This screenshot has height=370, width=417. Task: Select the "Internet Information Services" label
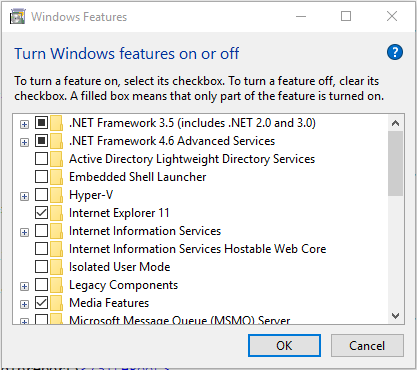tap(145, 231)
